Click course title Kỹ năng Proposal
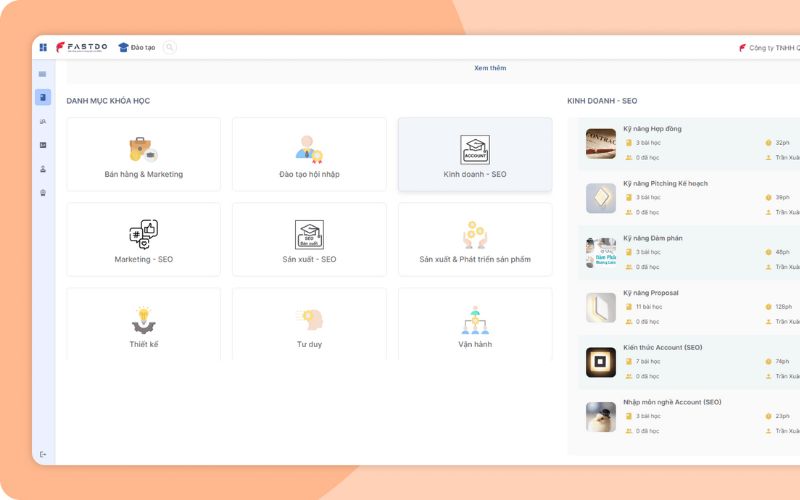Viewport: 800px width, 500px height. (x=651, y=293)
